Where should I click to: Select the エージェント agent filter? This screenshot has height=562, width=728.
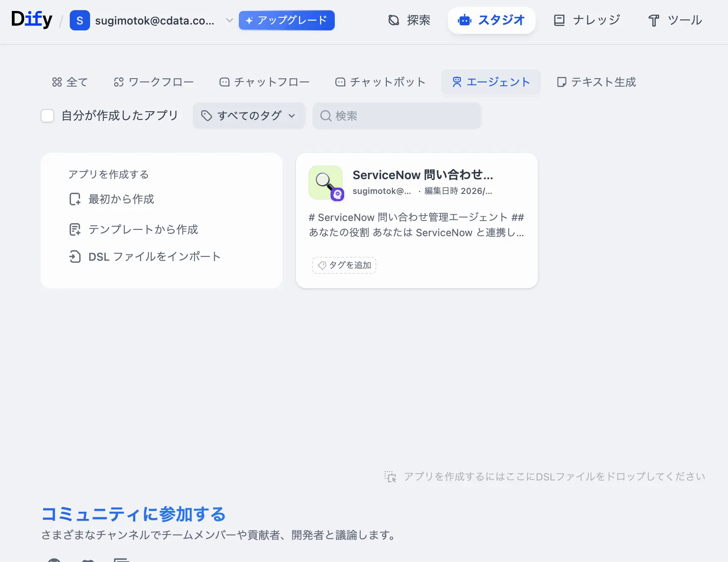pos(491,82)
